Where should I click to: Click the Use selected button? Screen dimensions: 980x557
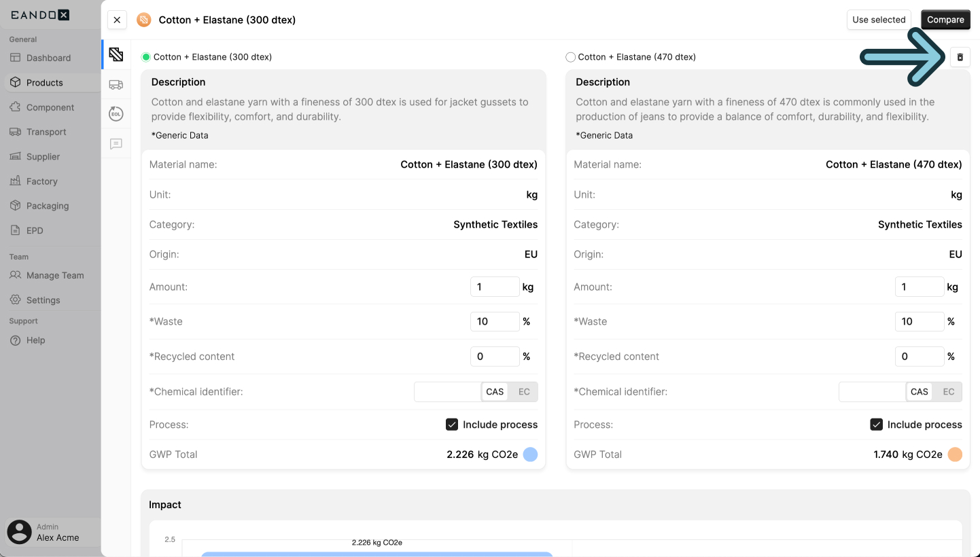pyautogui.click(x=879, y=20)
